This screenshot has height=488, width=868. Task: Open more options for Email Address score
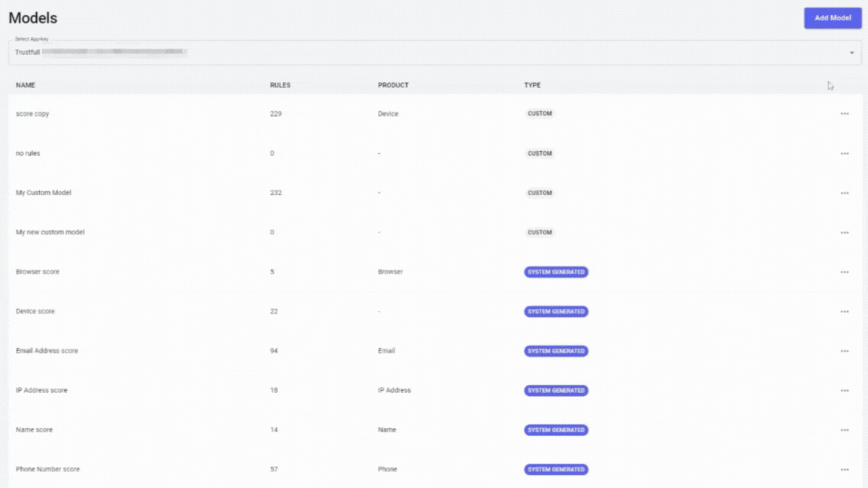[x=844, y=351]
